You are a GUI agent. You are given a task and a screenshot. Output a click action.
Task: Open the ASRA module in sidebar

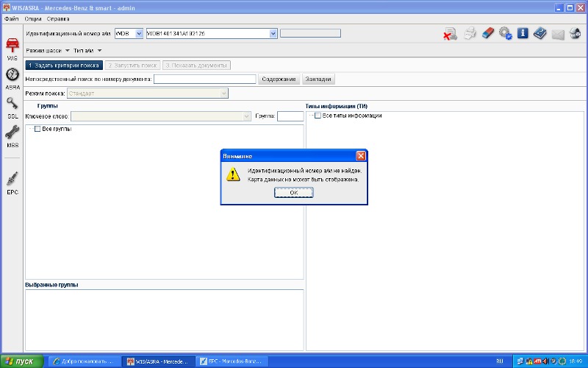(12, 79)
